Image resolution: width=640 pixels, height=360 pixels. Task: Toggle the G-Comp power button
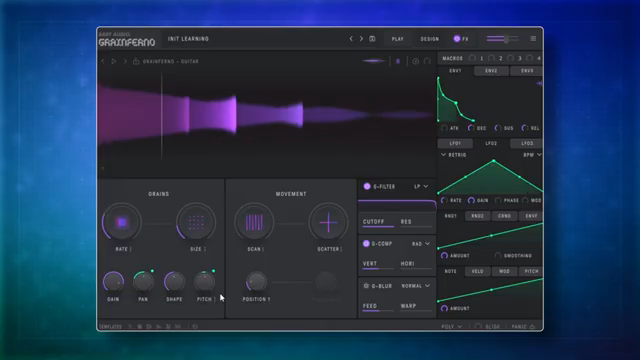(366, 243)
